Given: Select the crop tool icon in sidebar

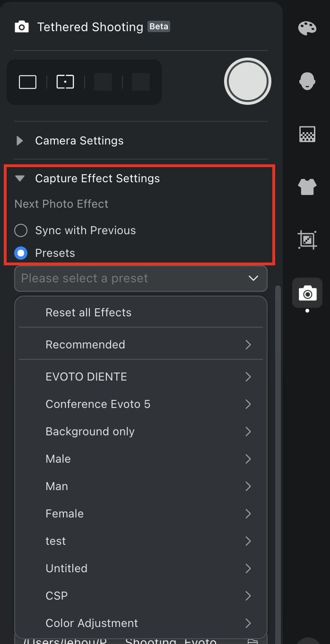Looking at the screenshot, I should tap(307, 240).
